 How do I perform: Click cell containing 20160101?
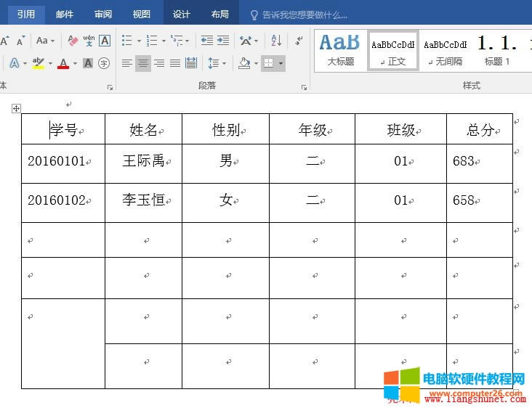pyautogui.click(x=63, y=163)
